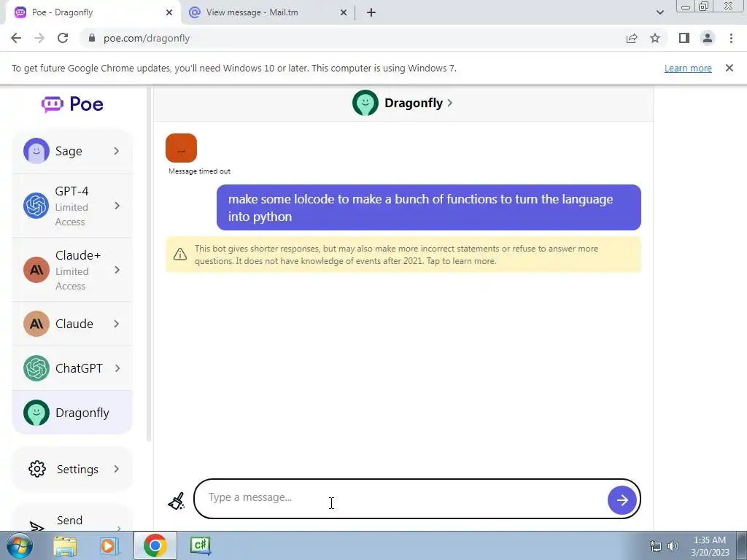Expand the Settings chevron arrow
This screenshot has height=560, width=747.
point(117,469)
